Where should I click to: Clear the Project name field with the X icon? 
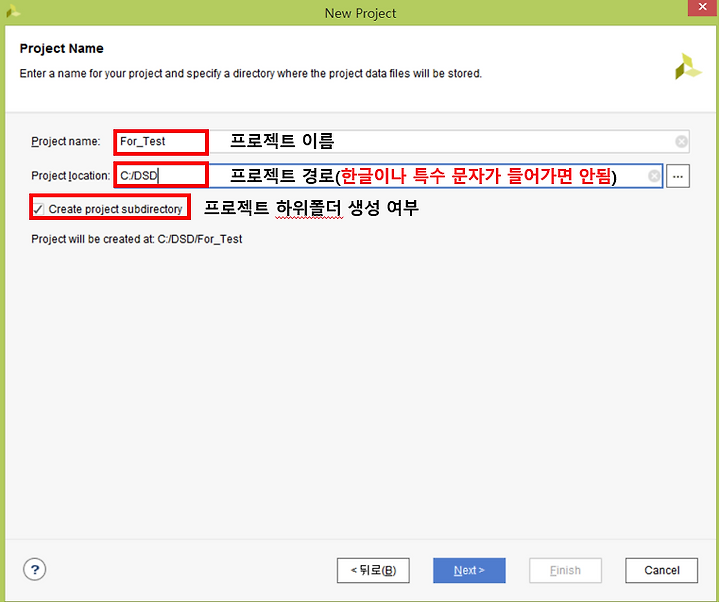pos(681,141)
